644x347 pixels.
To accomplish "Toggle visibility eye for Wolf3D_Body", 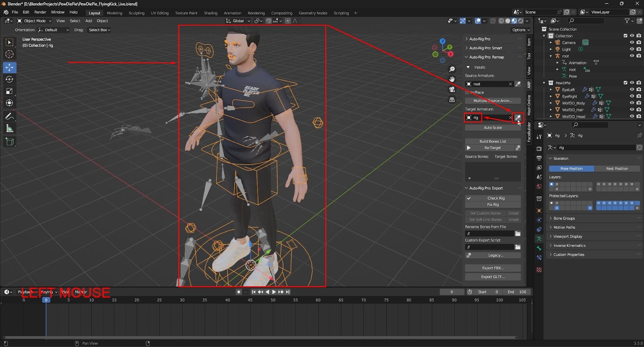I will [632, 103].
